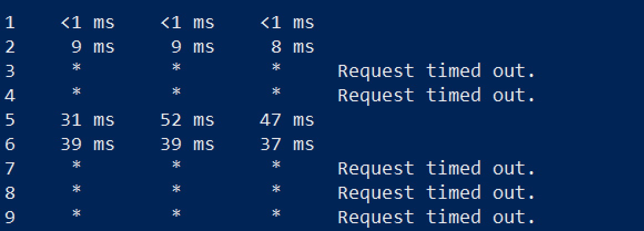Select the 8 ms time on hop 2
The width and height of the screenshot is (644, 231).
click(x=292, y=47)
